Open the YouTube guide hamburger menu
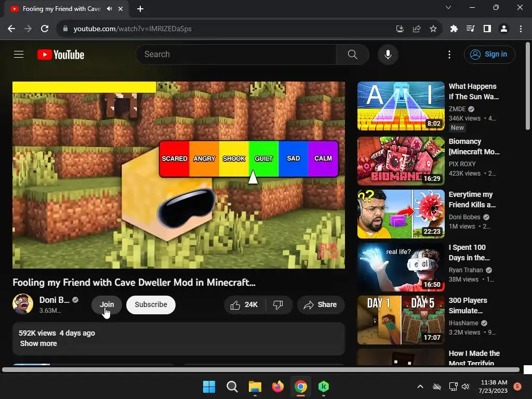 [x=19, y=54]
